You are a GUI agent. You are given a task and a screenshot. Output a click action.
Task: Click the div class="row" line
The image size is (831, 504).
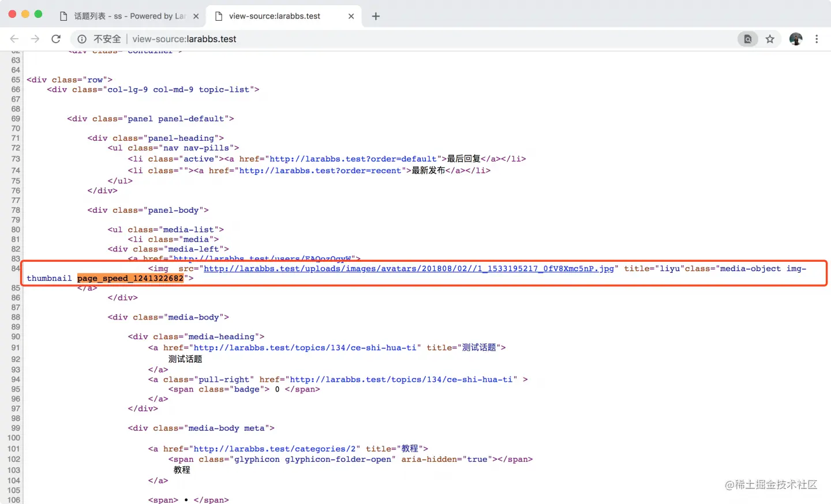pyautogui.click(x=69, y=80)
